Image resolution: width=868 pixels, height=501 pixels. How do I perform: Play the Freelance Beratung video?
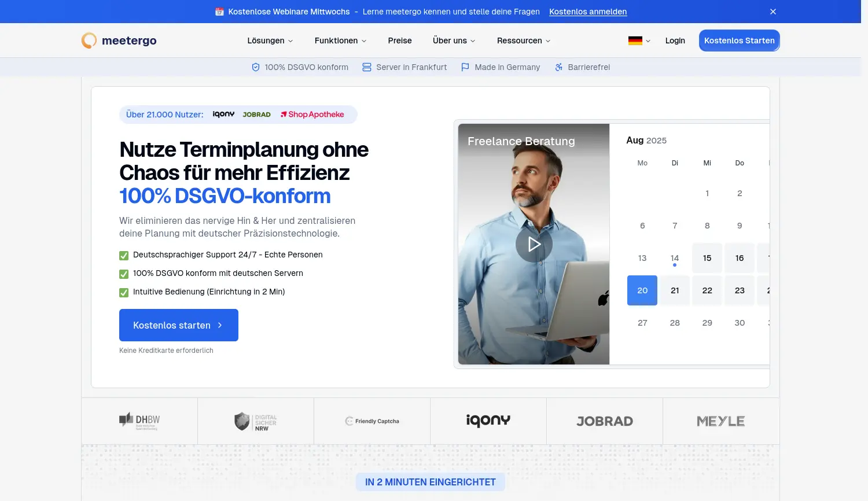534,244
